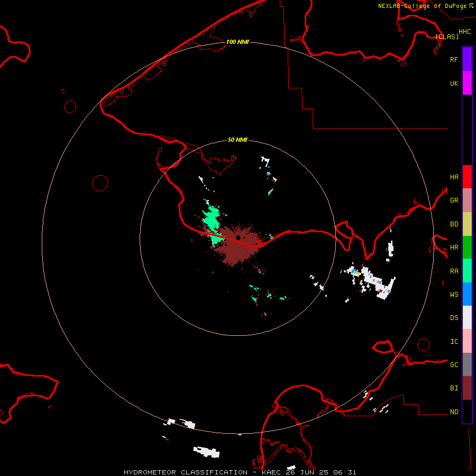
Task: Click the '[CLAS]' unit label
Action: 447,36
